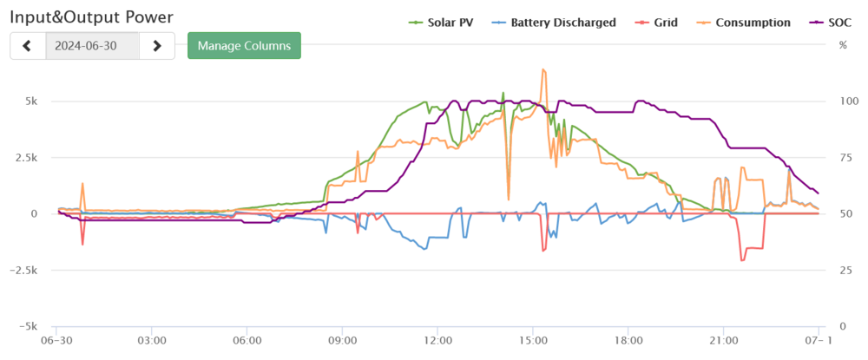Click the red Grid legend marker
This screenshot has width=868, height=360.
pyautogui.click(x=641, y=23)
